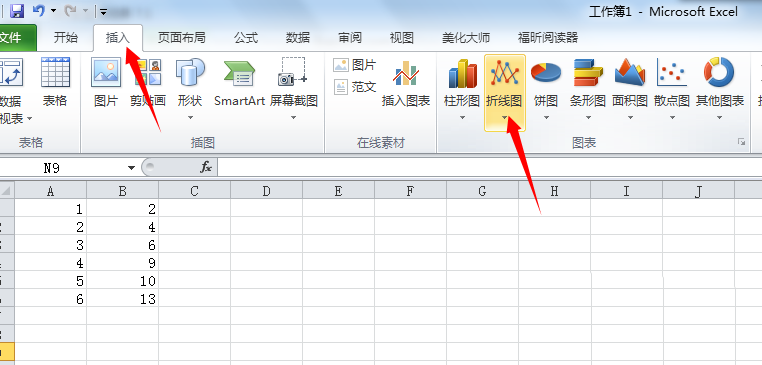
Task: Click the 屏幕截图 screenshot icon
Action: point(294,73)
